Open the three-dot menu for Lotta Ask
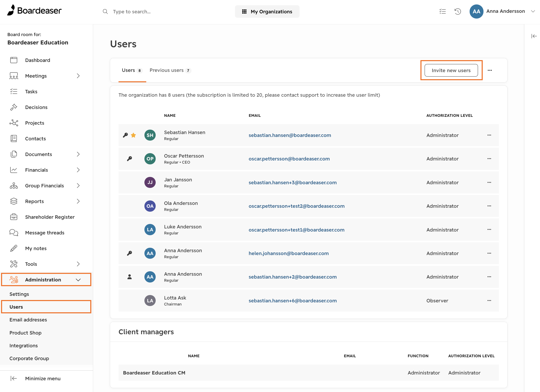540x392 pixels. tap(489, 301)
